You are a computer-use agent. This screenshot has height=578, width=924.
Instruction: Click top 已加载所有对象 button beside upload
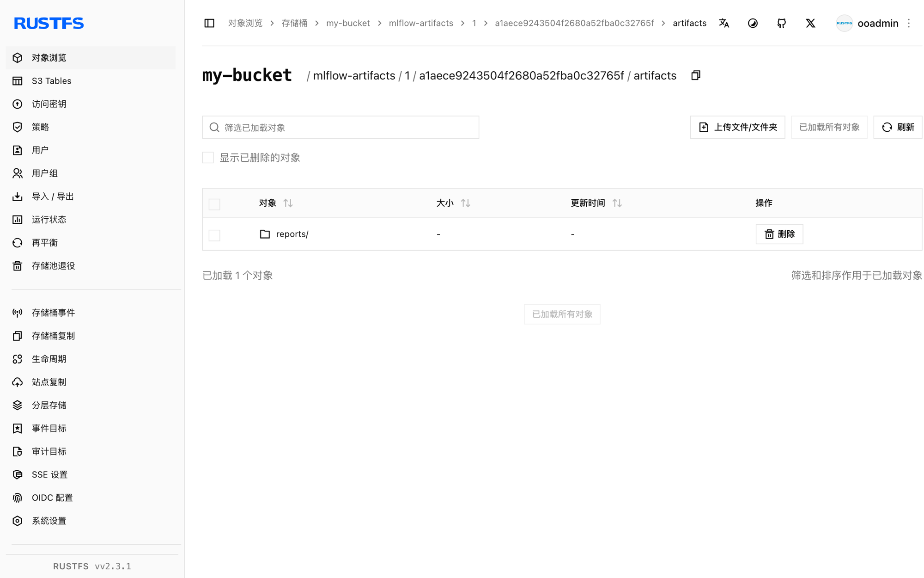coord(829,127)
